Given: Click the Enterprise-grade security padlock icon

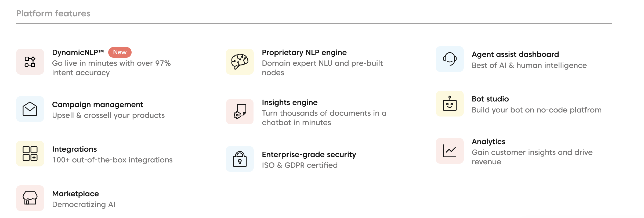Looking at the screenshot, I should tap(240, 159).
